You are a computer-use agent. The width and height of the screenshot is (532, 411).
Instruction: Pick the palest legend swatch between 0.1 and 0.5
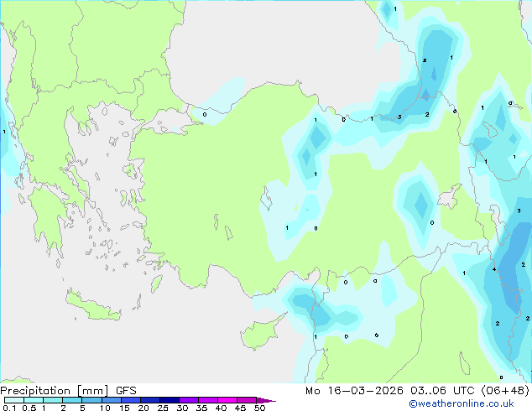[x=14, y=400]
